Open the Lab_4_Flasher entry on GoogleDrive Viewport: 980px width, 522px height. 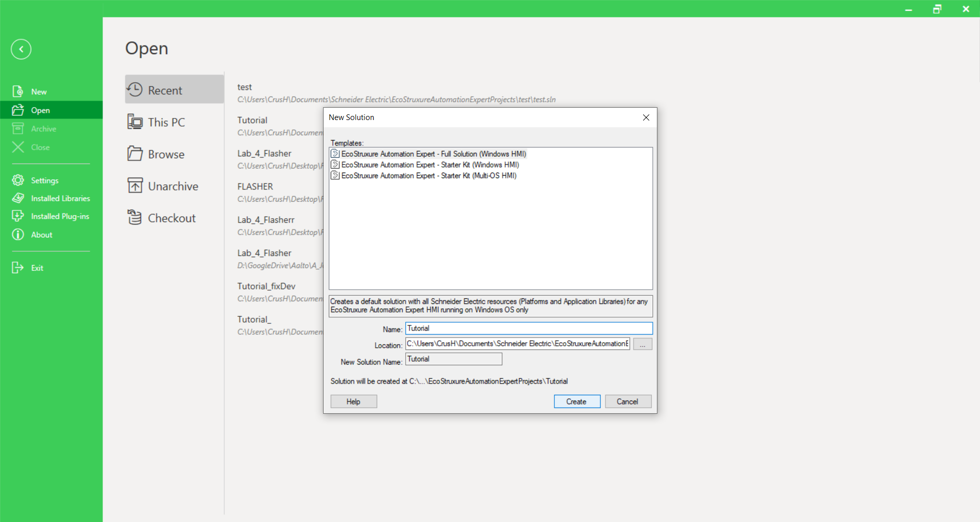click(264, 253)
